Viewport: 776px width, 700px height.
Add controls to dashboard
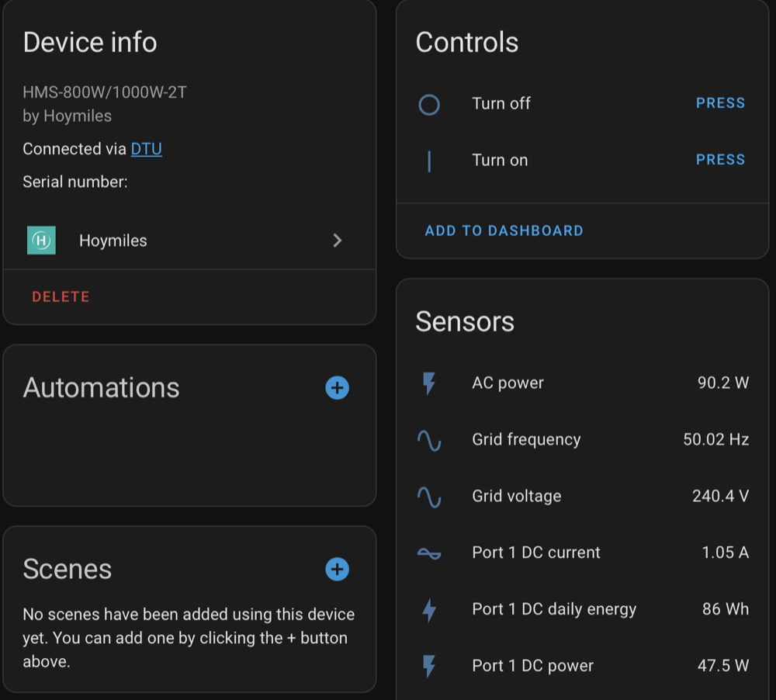pos(504,230)
